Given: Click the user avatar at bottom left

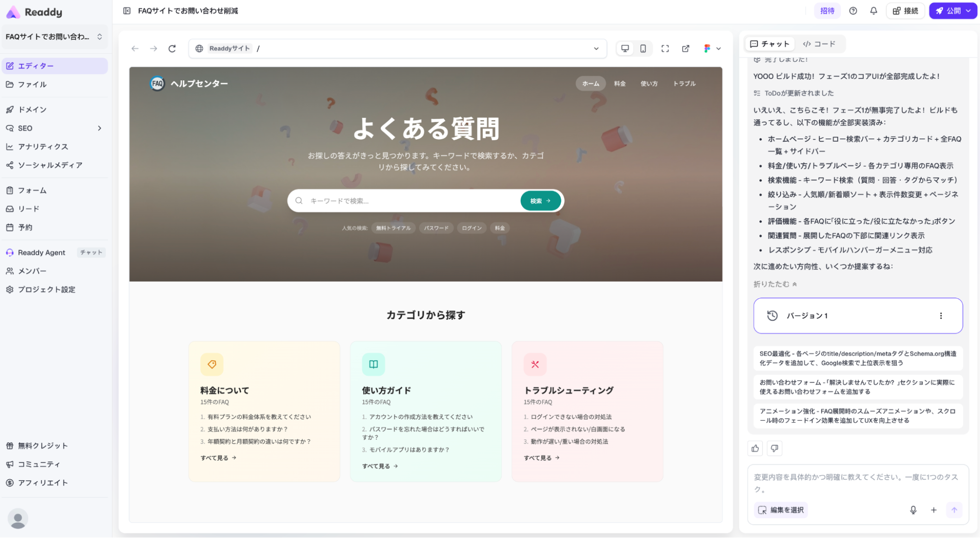Looking at the screenshot, I should point(18,518).
